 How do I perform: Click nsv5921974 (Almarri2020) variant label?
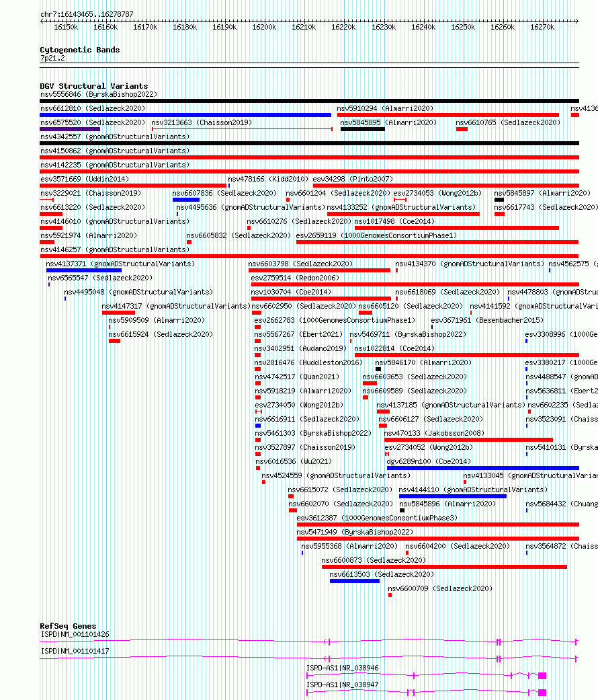point(89,236)
